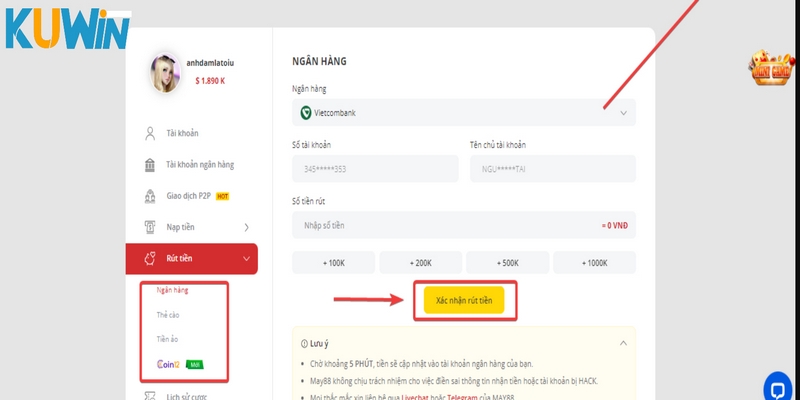800x400 pixels.
Task: Click the Xác nhận rút tiền button
Action: 464,300
